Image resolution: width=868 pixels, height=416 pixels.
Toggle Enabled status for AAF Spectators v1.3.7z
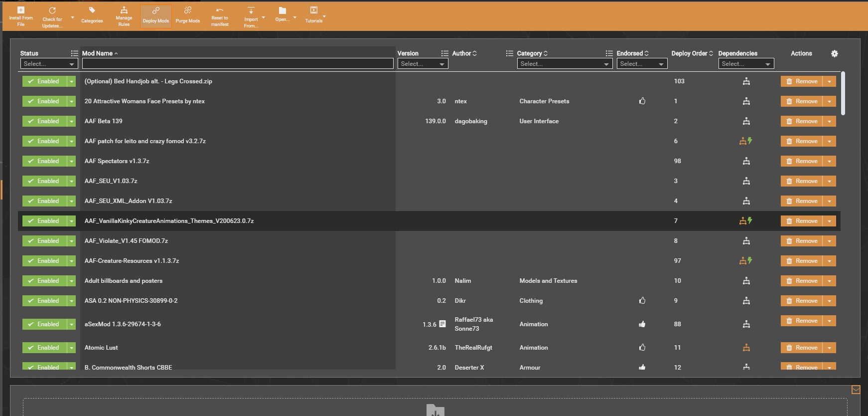(44, 161)
